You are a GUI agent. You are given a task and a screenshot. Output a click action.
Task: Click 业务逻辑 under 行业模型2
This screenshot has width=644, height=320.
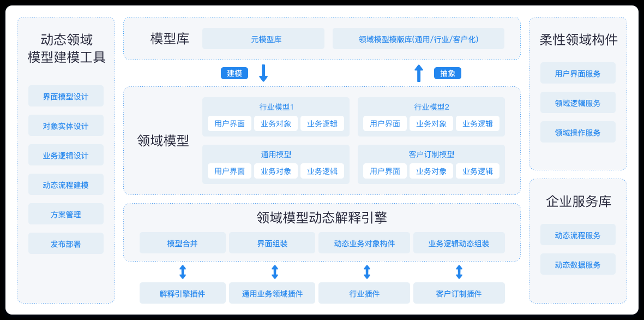click(478, 123)
